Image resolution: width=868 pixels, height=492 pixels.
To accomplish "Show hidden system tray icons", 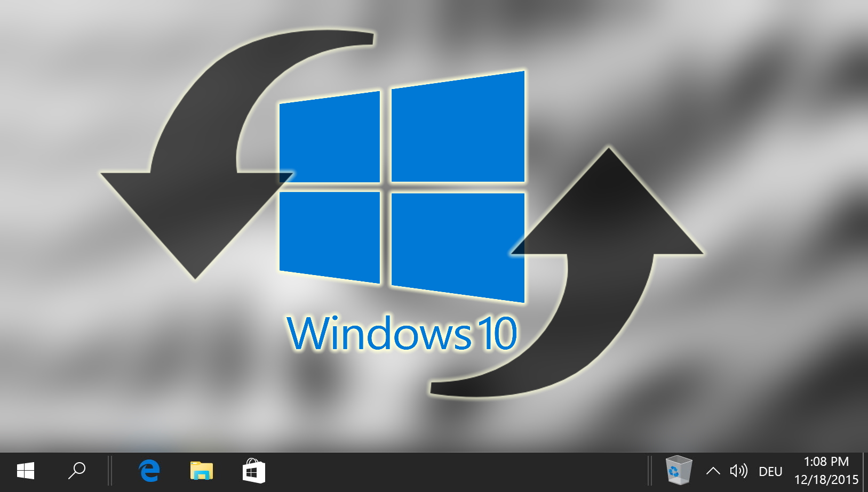I will 713,471.
